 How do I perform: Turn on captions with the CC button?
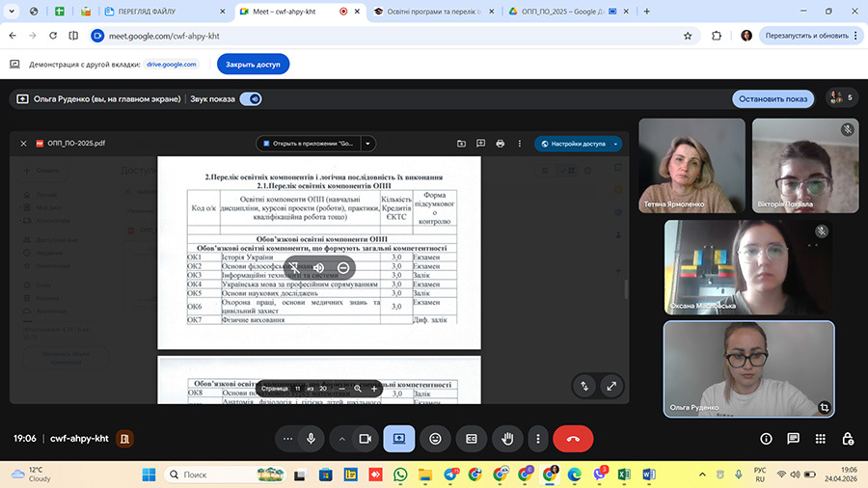click(x=472, y=439)
